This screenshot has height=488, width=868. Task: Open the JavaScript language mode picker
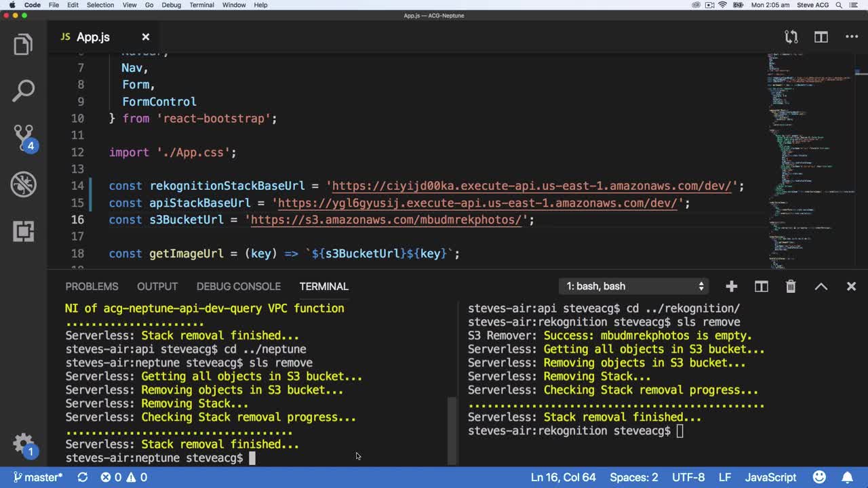point(770,477)
